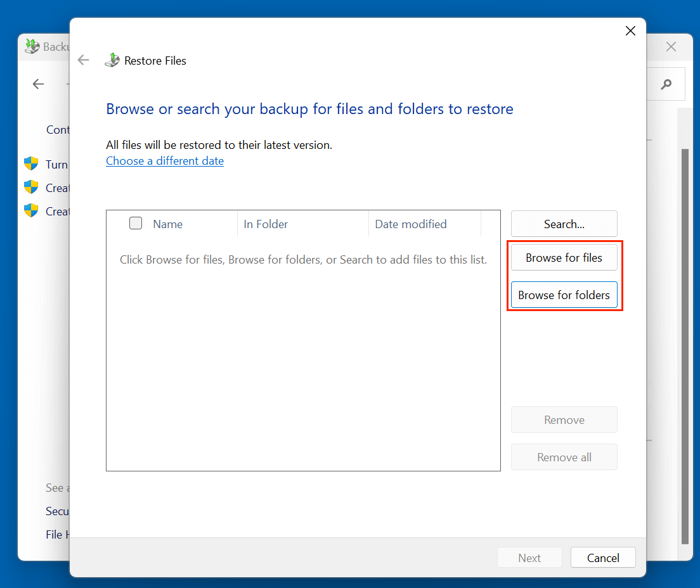This screenshot has height=588, width=700.
Task: Cancel the Restore Files wizard
Action: [x=602, y=558]
